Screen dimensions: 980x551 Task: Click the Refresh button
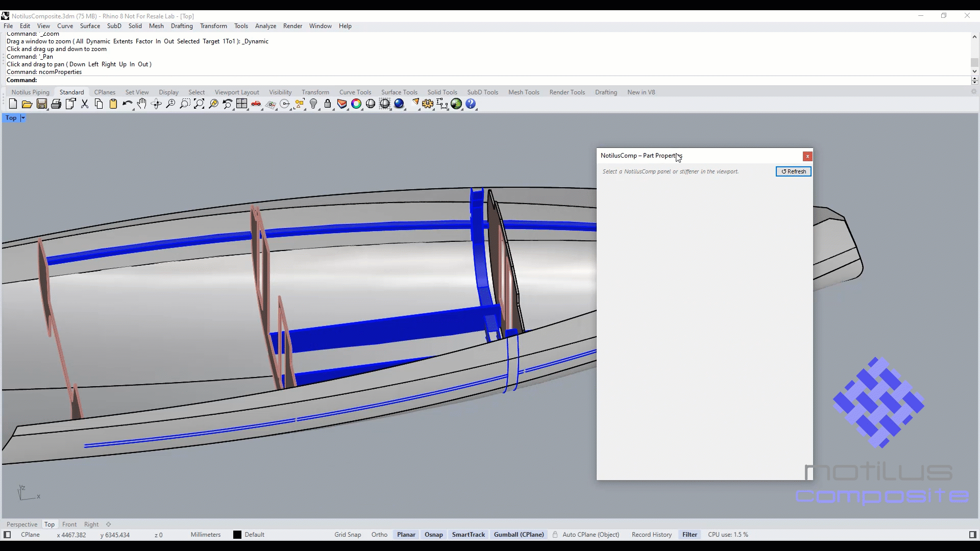click(x=793, y=171)
